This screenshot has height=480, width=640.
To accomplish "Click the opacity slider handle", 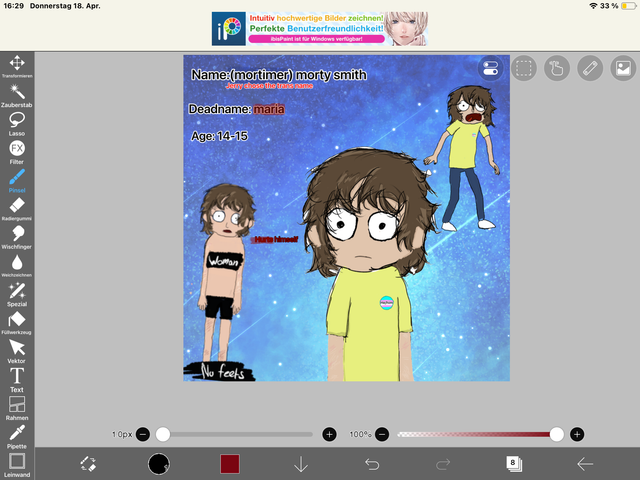I will tap(557, 434).
